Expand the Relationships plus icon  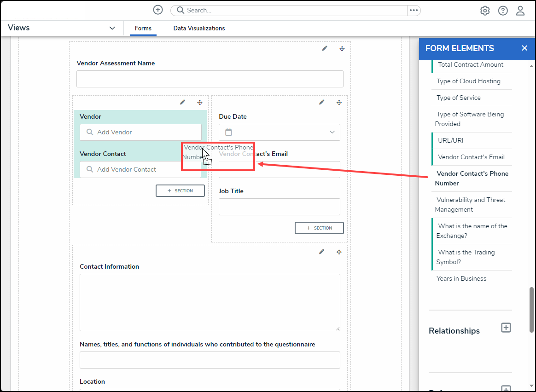tap(506, 328)
